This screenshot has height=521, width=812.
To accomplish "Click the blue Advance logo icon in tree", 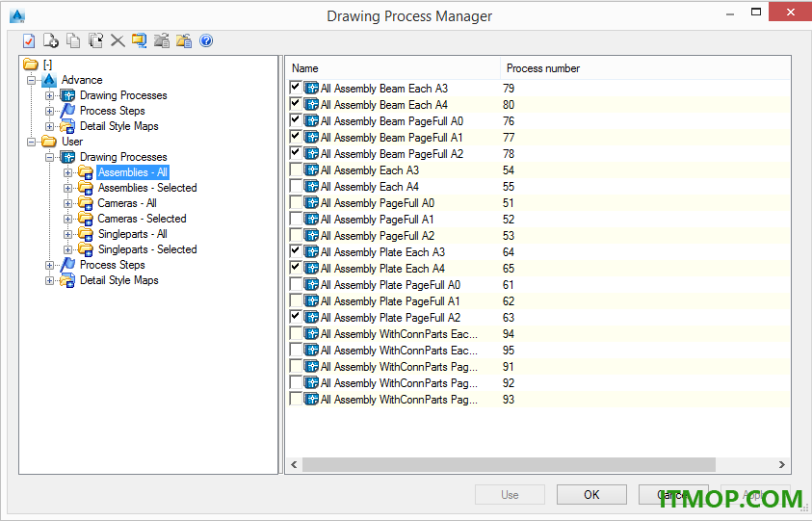I will (x=49, y=80).
